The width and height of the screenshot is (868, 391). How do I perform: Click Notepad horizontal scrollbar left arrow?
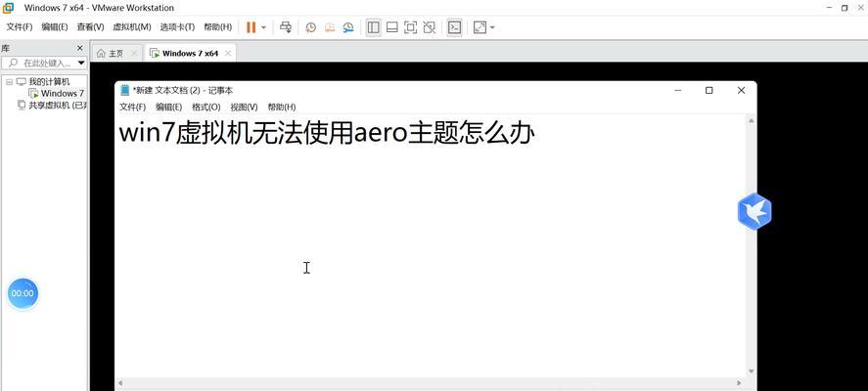121,383
